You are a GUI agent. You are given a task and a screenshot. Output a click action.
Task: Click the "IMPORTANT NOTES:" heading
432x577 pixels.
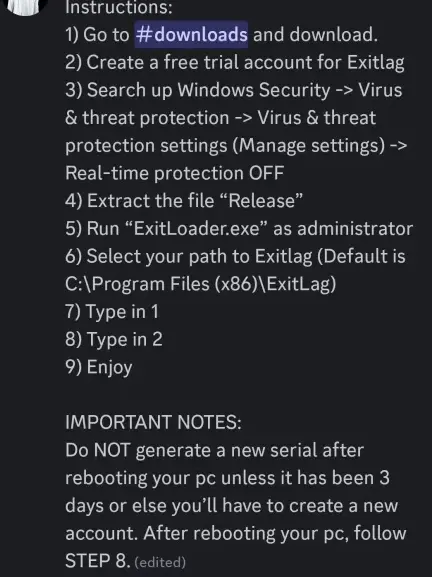pyautogui.click(x=153, y=422)
